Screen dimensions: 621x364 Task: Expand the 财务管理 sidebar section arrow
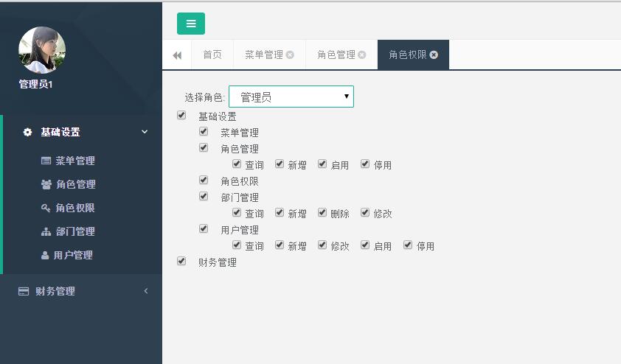(146, 291)
